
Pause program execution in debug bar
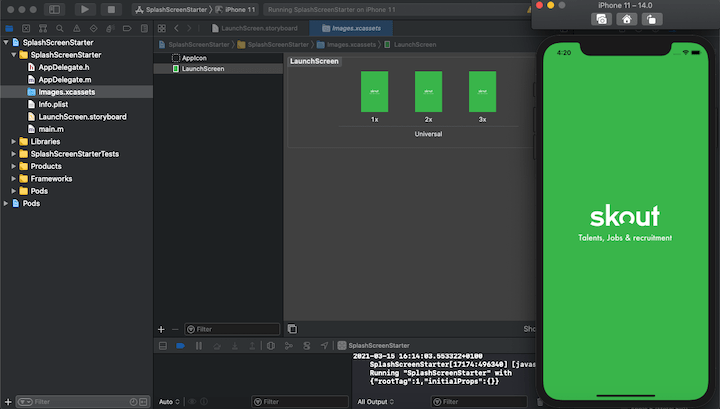199,346
